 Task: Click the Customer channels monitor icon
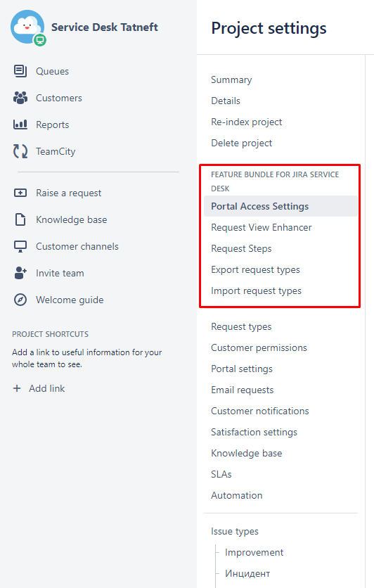pos(20,246)
